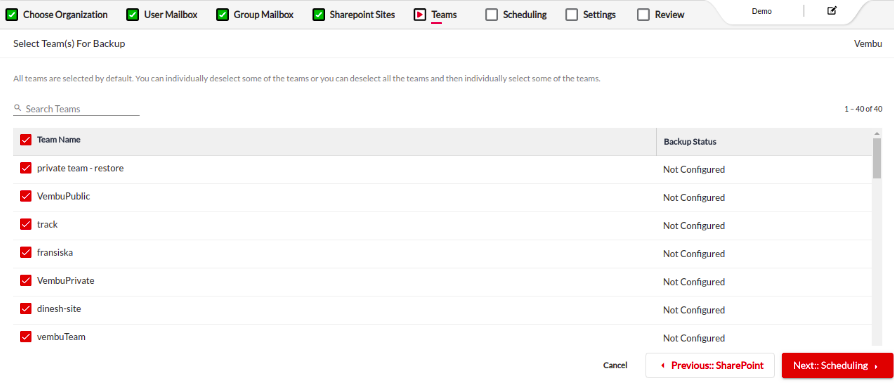This screenshot has height=386, width=894.
Task: Click the Choose Organization green check icon
Action: point(11,15)
